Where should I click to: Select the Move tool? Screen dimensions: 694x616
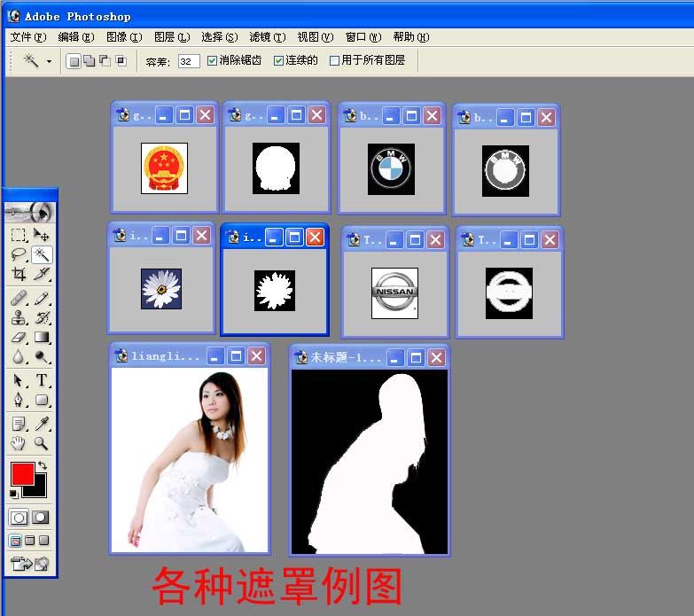tap(42, 235)
